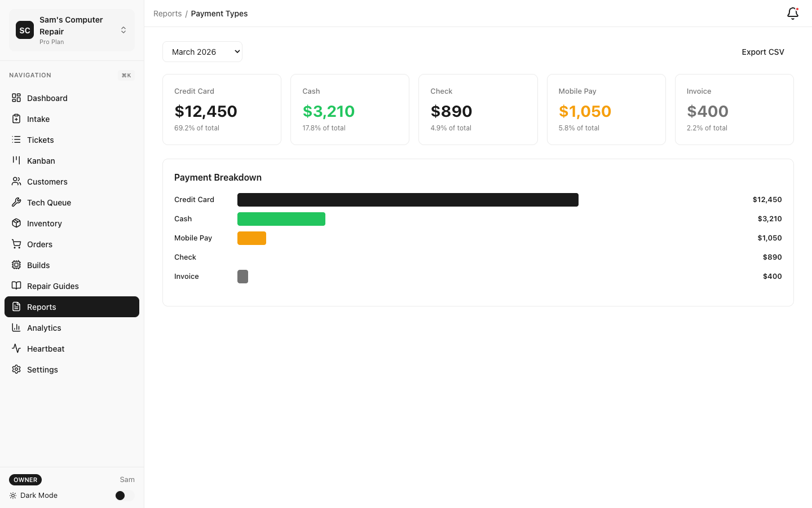812x508 pixels.
Task: Open the notifications bell
Action: click(x=792, y=13)
